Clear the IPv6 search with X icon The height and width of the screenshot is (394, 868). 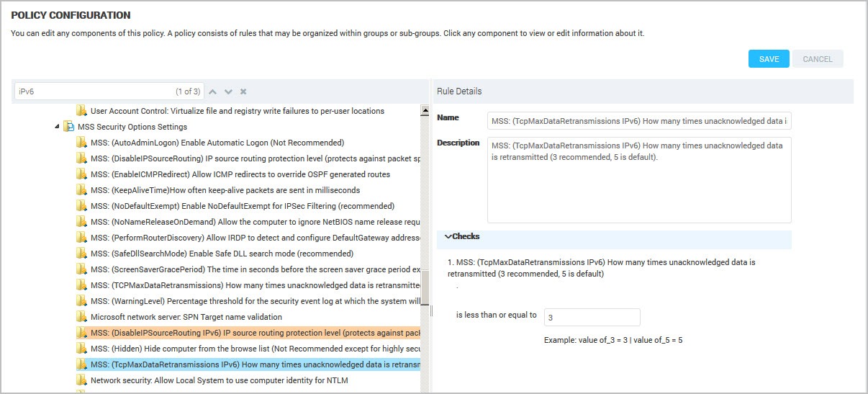[x=243, y=92]
